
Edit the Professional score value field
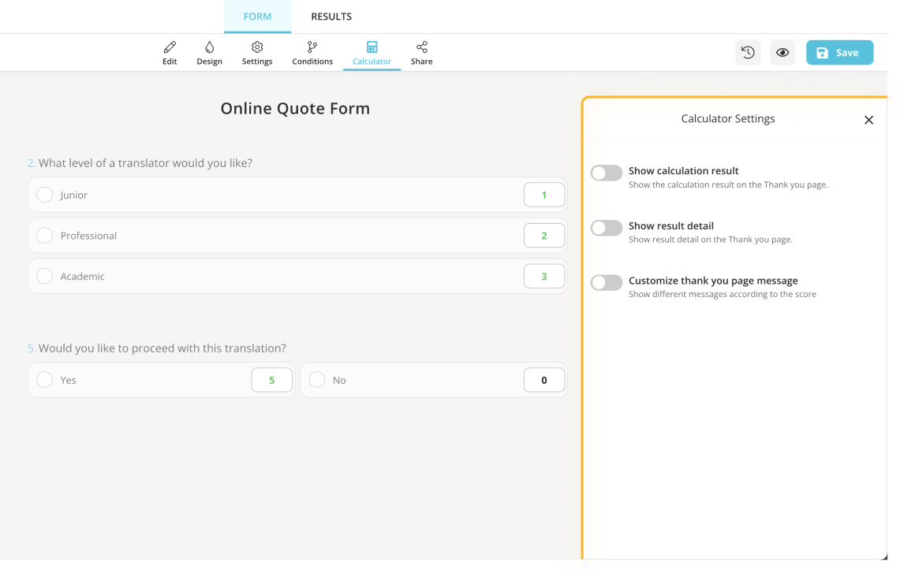(x=543, y=235)
